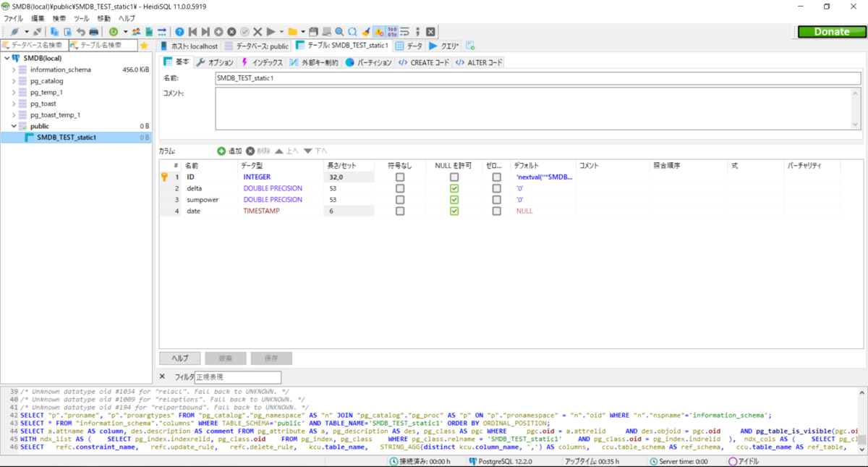Click the yellow folder load icon
Image resolution: width=868 pixels, height=467 pixels.
point(292,32)
